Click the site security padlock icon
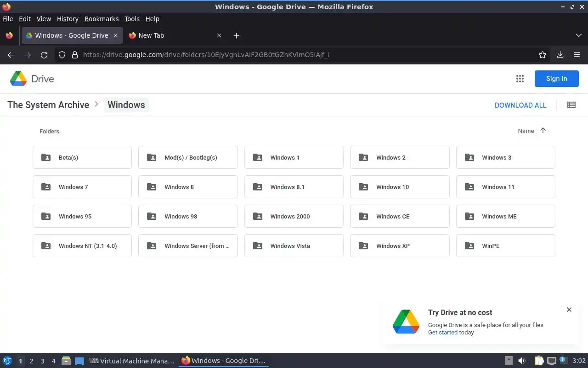 (75, 55)
